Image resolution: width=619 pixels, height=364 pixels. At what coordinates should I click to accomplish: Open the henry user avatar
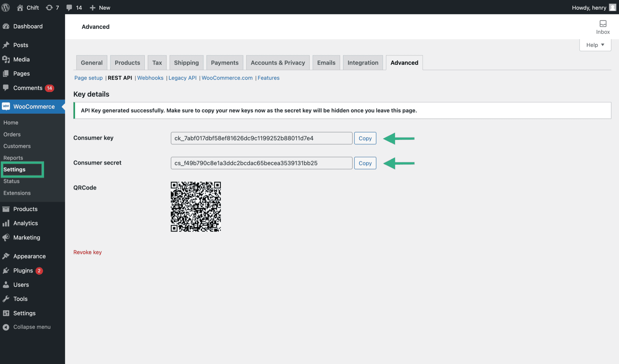[x=612, y=7]
